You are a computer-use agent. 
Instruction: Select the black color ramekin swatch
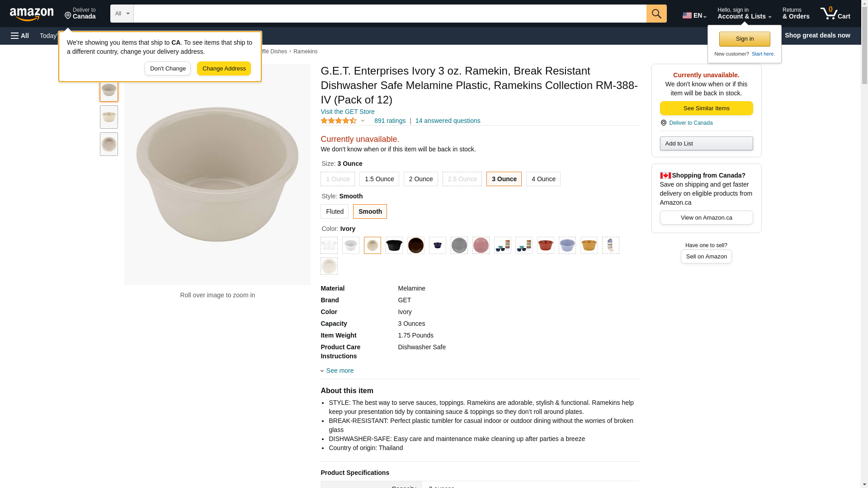click(x=394, y=245)
